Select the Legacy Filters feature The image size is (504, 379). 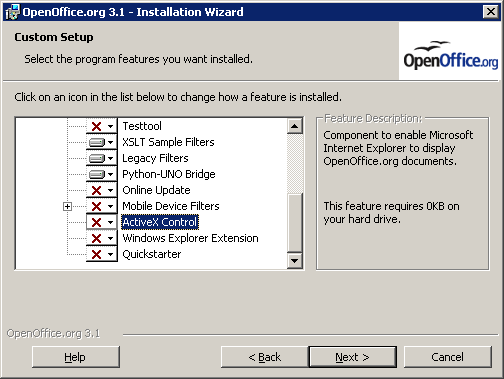tap(155, 158)
